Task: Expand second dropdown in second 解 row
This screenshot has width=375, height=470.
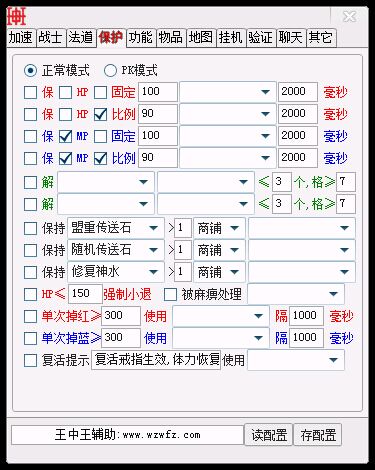Action: point(206,204)
